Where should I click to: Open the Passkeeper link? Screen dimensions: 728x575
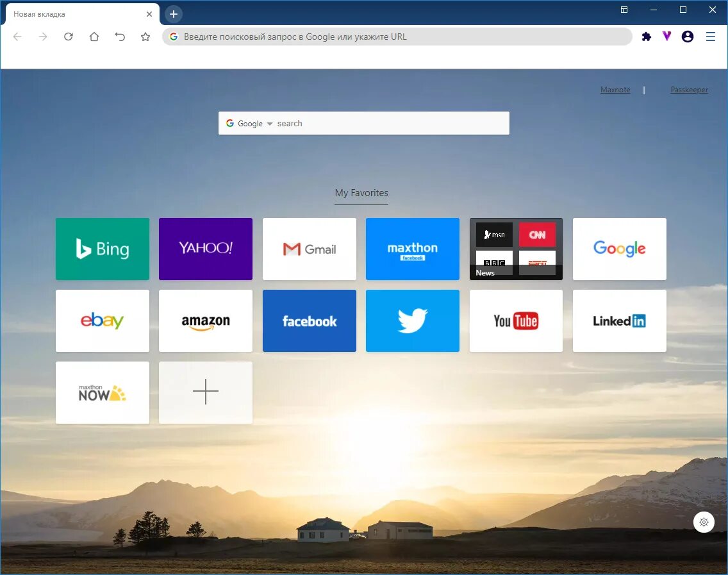pyautogui.click(x=689, y=90)
